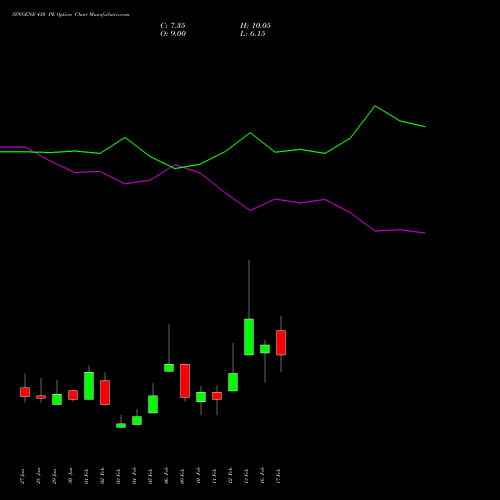Click the high value 'H: 10.05'

coord(255,26)
